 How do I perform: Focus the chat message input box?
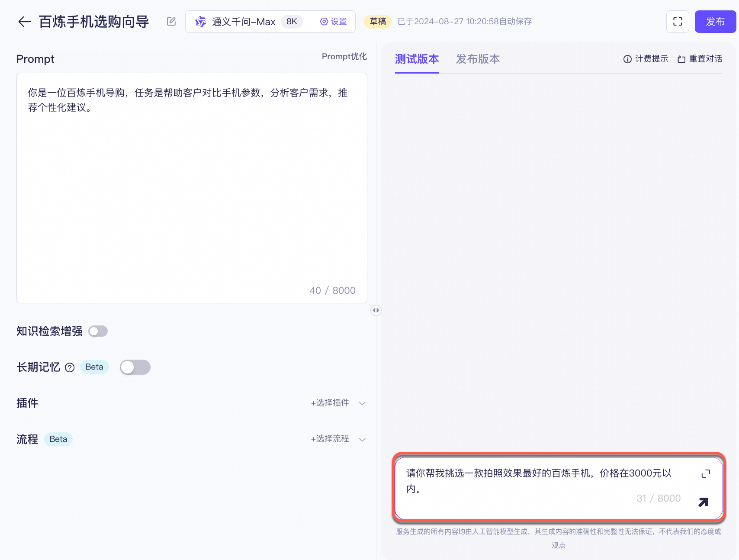[559, 488]
